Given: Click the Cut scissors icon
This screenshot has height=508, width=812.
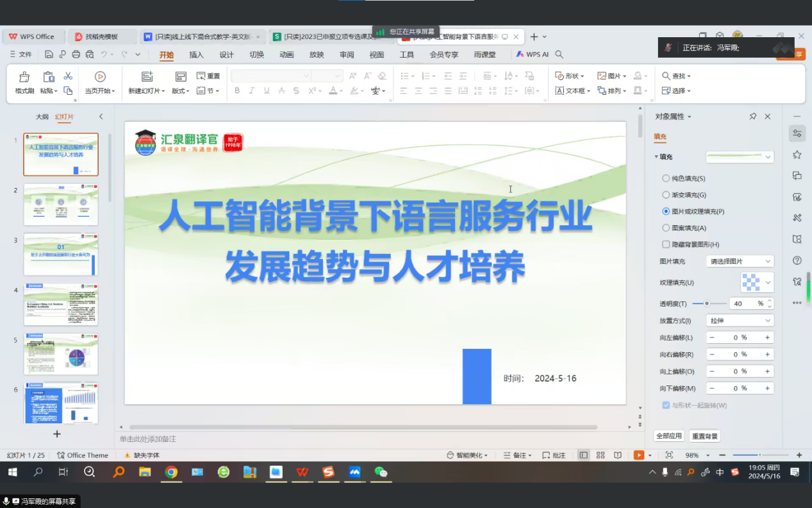Looking at the screenshot, I should 68,76.
